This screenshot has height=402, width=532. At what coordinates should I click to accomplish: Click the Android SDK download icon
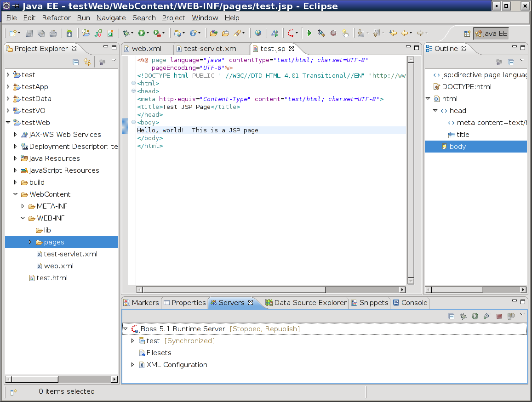click(69, 33)
